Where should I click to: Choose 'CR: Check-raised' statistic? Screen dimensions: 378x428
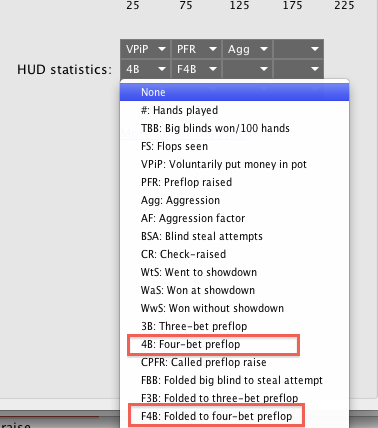[234, 254]
